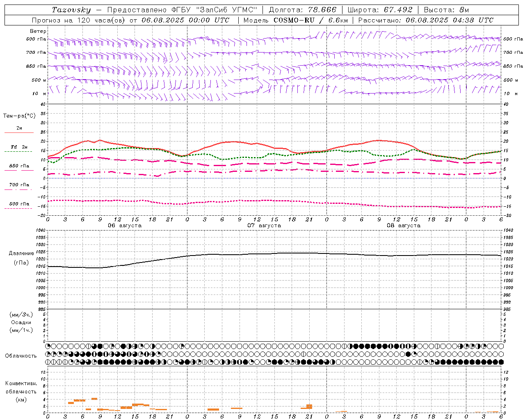Click the 2м temperature legend line sample
525x420 pixels.
pyautogui.click(x=19, y=132)
